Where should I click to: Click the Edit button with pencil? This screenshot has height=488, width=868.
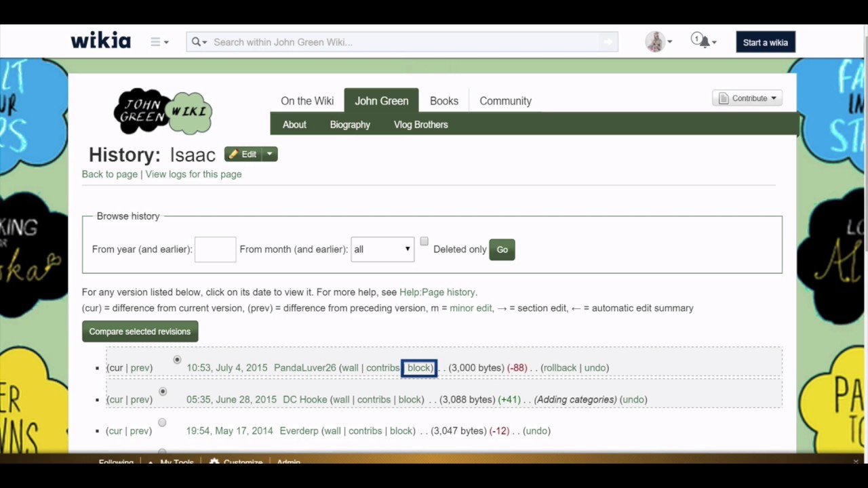tap(243, 155)
